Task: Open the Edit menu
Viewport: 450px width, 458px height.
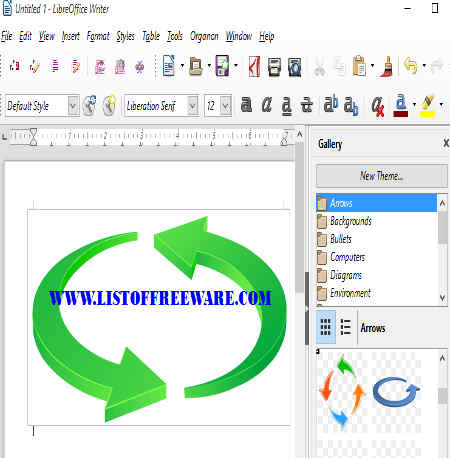Action: click(25, 36)
